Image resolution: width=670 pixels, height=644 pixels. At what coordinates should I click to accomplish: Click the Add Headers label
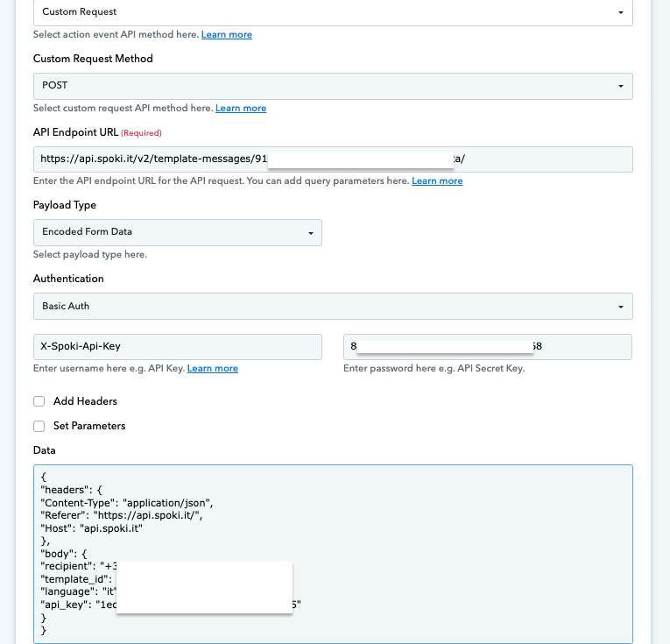click(x=85, y=401)
